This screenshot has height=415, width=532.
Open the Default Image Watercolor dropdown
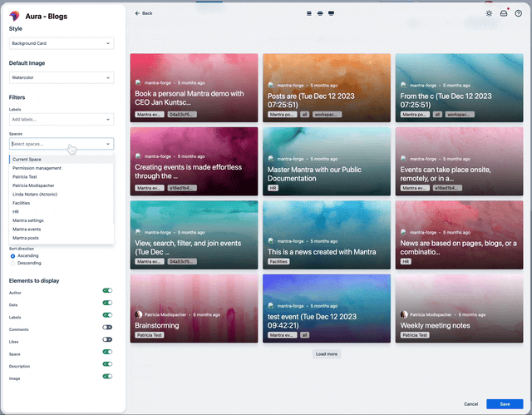(62, 77)
